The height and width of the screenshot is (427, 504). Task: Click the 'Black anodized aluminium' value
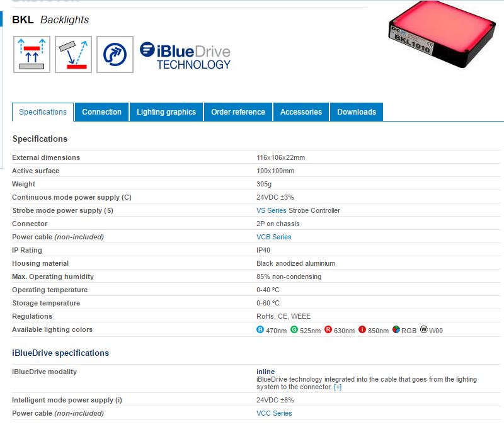(295, 263)
